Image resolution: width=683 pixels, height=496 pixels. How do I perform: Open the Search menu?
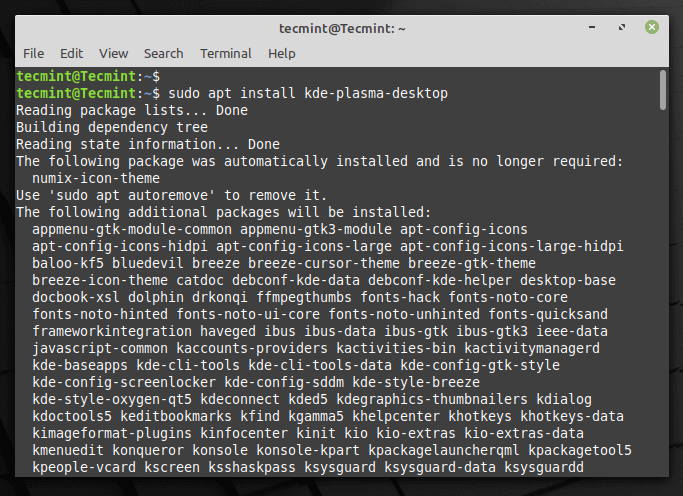point(163,53)
